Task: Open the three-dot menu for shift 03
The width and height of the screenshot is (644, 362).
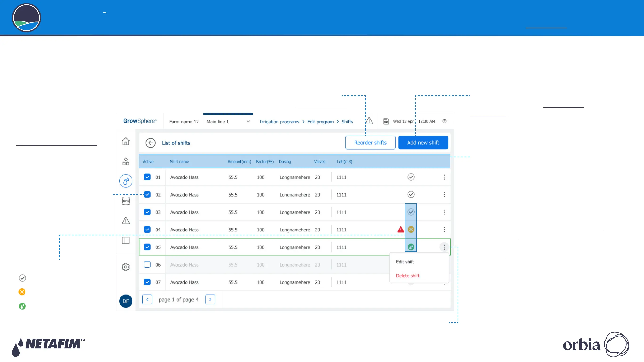Action: 444,212
